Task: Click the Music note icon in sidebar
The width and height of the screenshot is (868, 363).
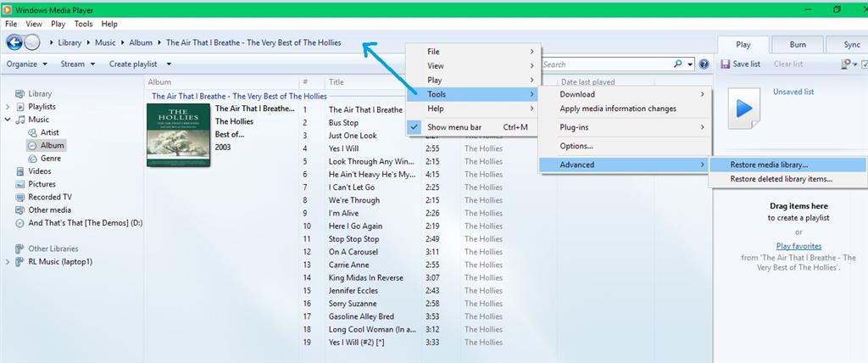Action: [x=20, y=120]
